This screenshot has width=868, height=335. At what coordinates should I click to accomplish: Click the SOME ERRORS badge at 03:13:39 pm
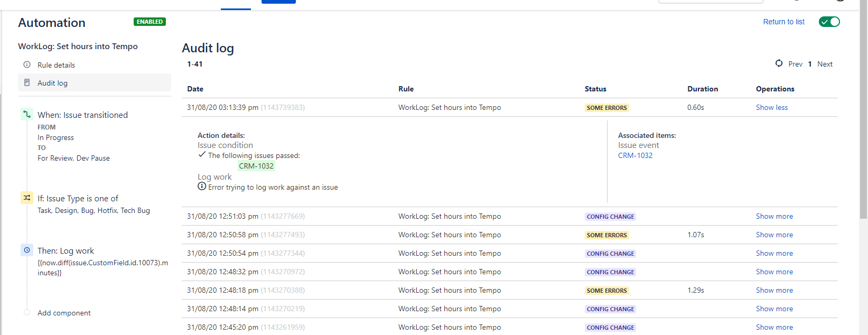(606, 108)
